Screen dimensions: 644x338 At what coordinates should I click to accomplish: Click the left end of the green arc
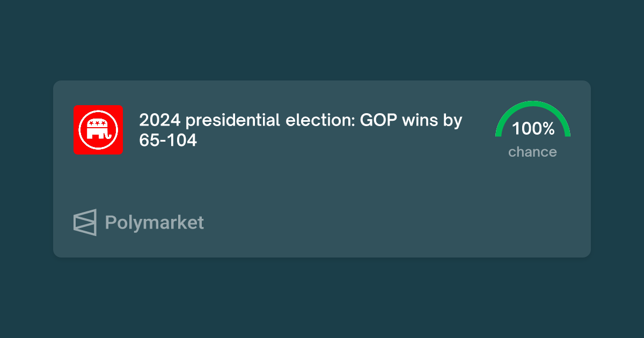tap(499, 133)
